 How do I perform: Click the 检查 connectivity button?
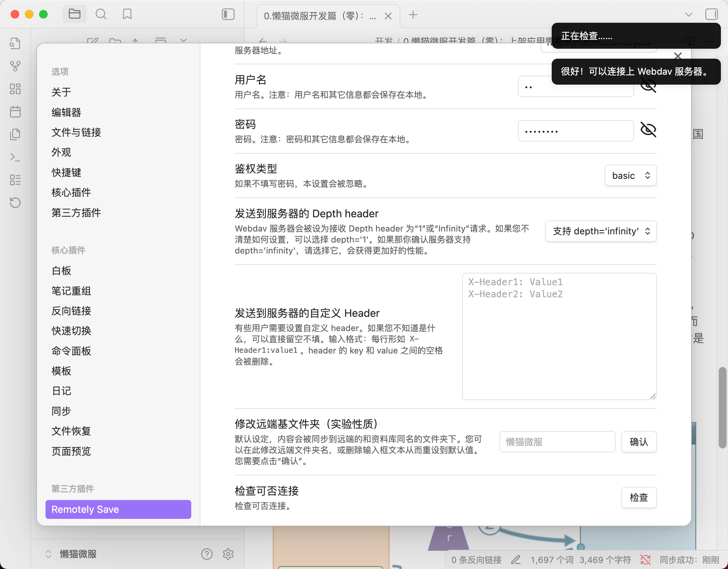click(x=638, y=497)
